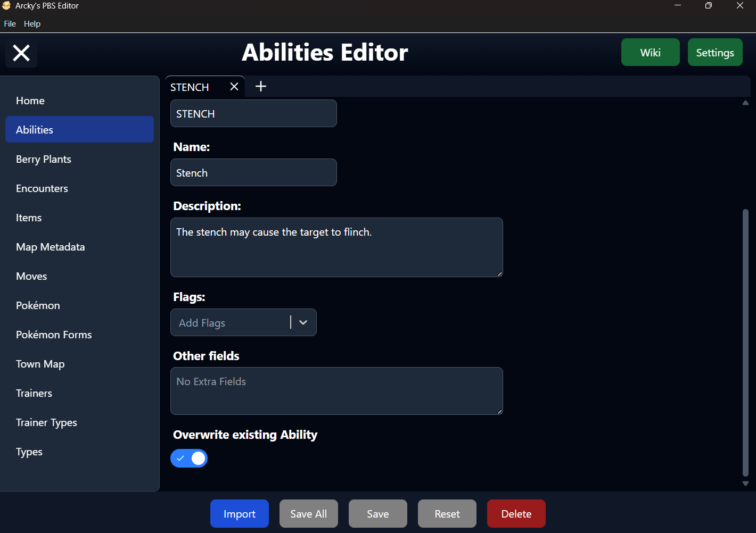Focus the Description text area
756x533 pixels.
(336, 247)
